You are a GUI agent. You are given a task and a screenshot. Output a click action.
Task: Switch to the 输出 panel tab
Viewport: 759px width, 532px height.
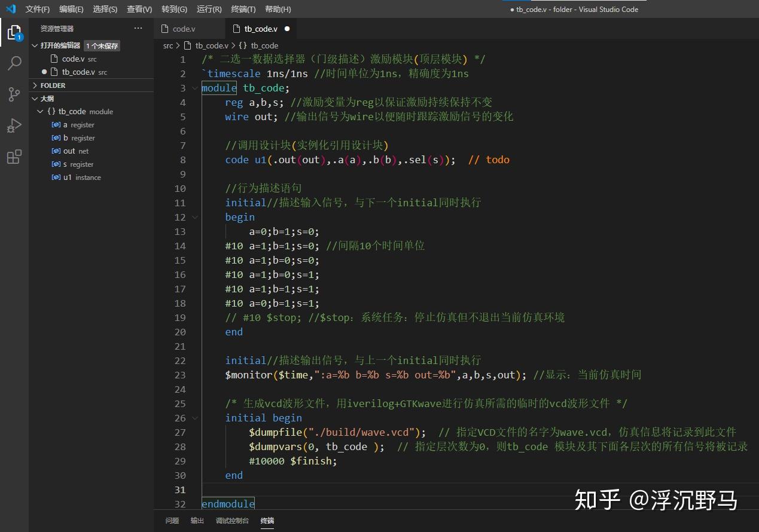point(197,521)
